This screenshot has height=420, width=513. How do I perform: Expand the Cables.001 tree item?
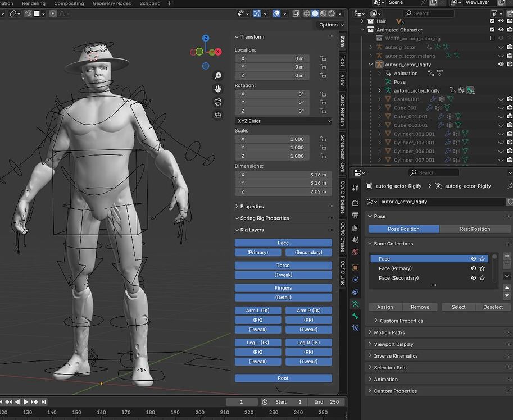(x=379, y=99)
